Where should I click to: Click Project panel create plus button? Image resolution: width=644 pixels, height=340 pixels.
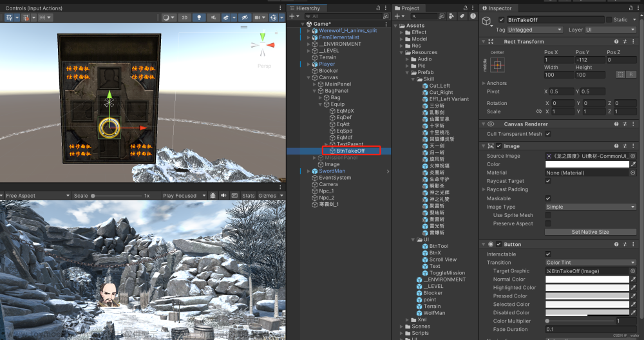(397, 16)
